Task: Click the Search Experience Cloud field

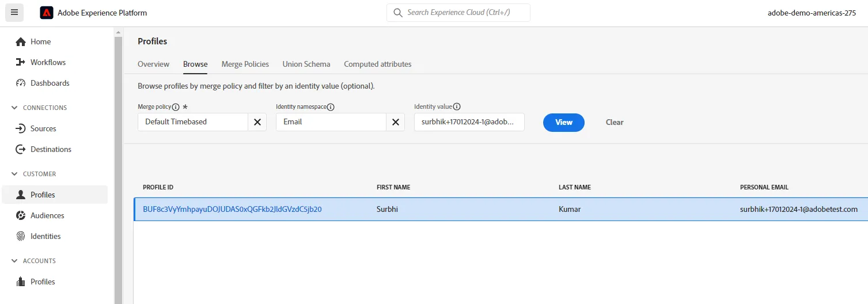Action: 458,12
